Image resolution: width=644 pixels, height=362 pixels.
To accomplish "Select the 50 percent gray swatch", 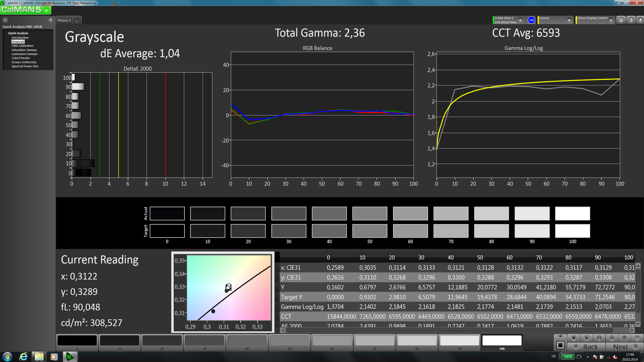I will click(289, 341).
